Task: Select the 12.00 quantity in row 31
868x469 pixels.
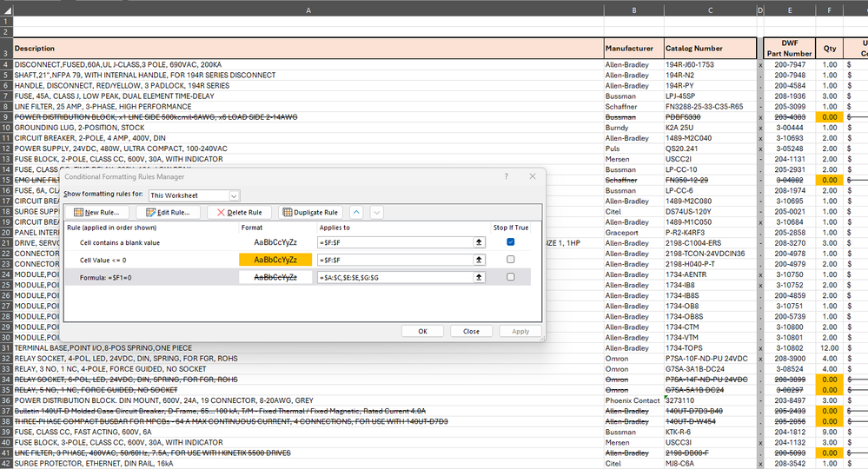Action: coord(829,348)
